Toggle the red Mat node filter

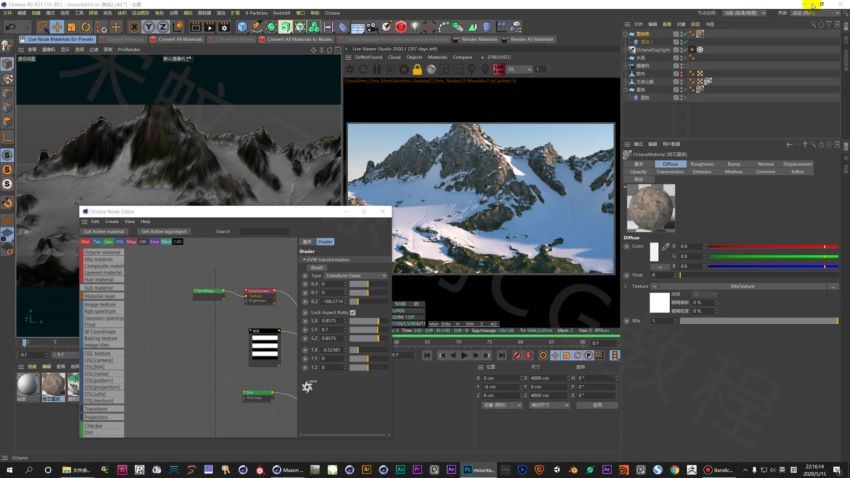[86, 242]
